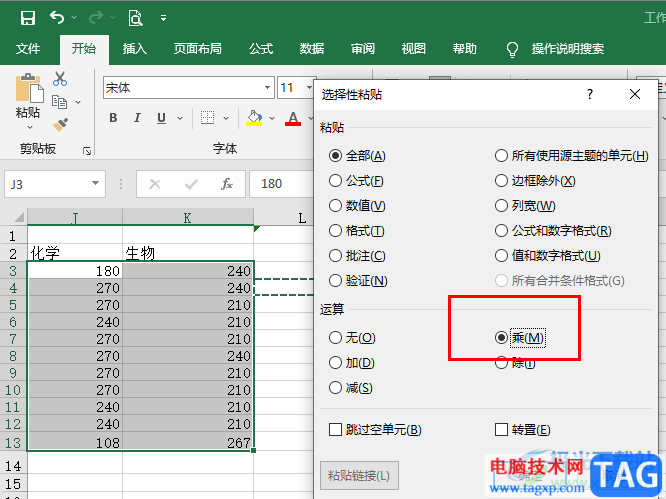Select the 乘(M) operation radio button

click(x=501, y=338)
